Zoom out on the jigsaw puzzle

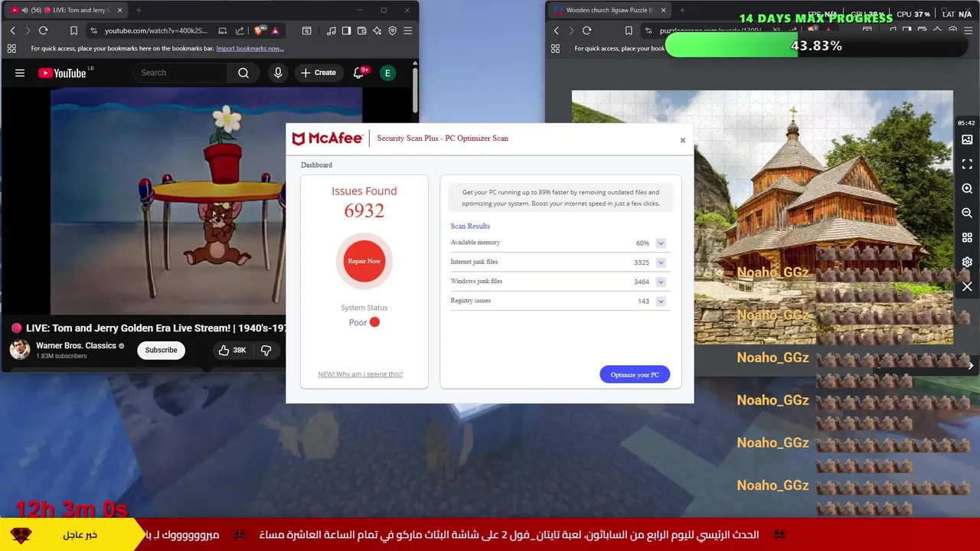click(x=967, y=213)
